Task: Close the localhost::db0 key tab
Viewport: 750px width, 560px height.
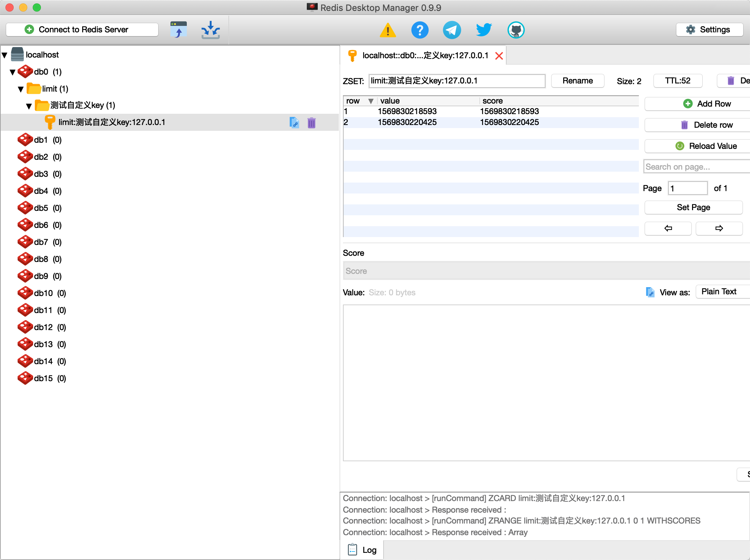Action: pos(499,56)
